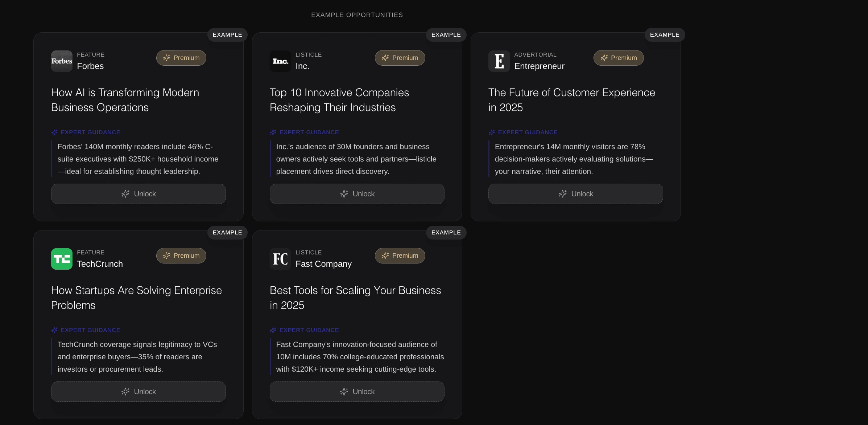
Task: Click the Fast Company FC logo
Action: point(280,259)
